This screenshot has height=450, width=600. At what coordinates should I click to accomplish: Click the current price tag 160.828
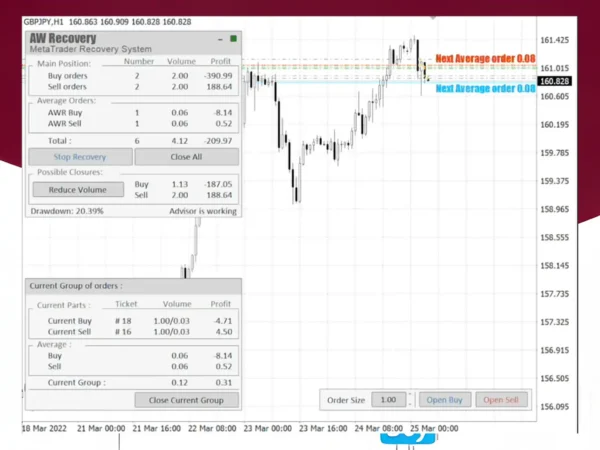click(554, 81)
